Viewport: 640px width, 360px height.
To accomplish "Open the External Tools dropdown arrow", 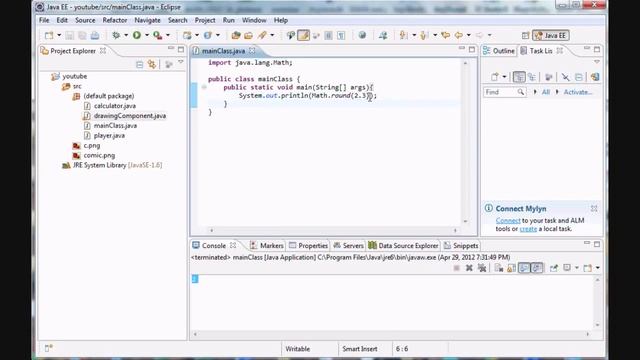I will (x=167, y=36).
